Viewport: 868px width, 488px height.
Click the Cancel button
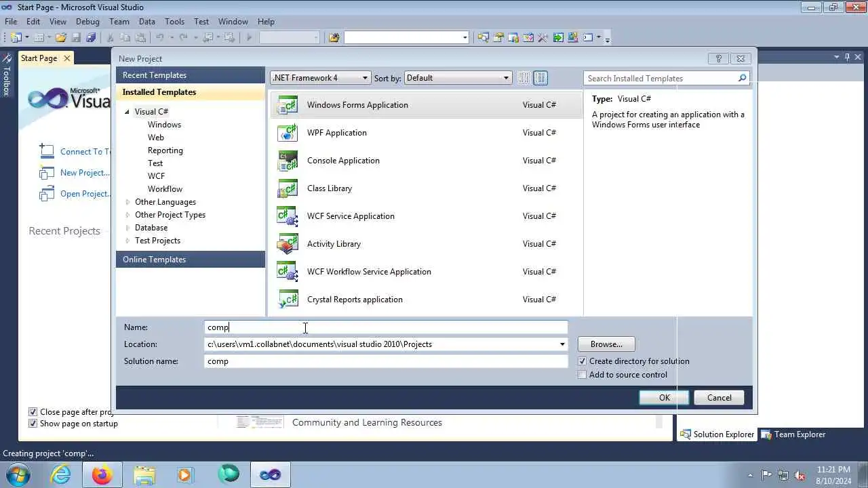click(719, 398)
